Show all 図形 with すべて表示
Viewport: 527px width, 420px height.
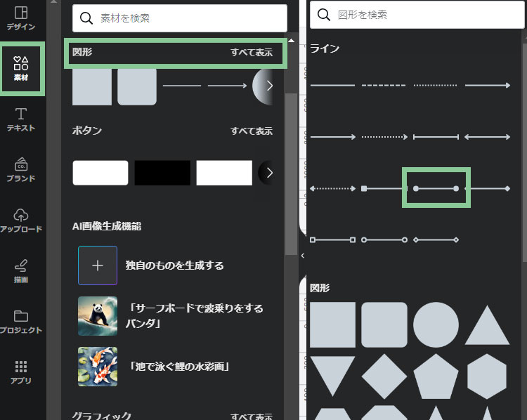pos(252,53)
